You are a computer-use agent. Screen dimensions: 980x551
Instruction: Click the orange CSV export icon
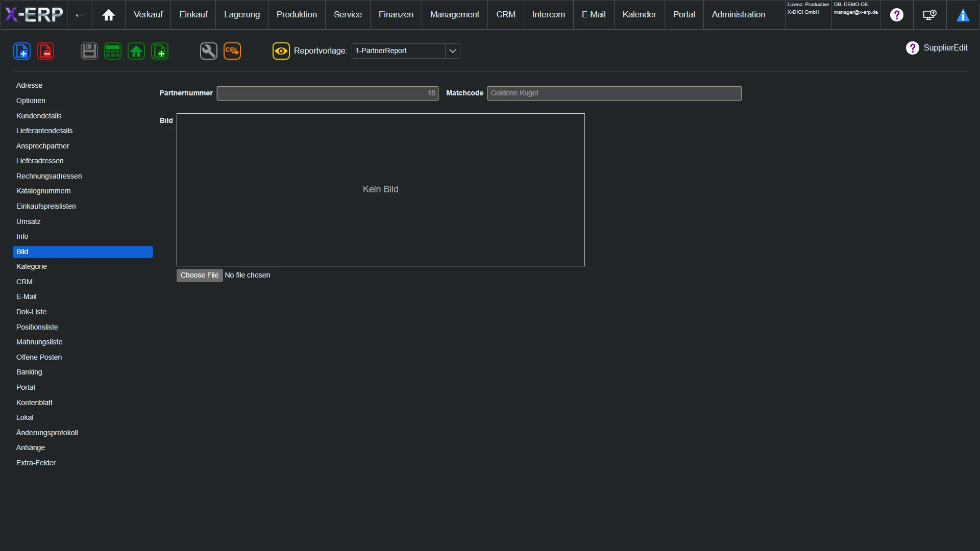click(232, 51)
